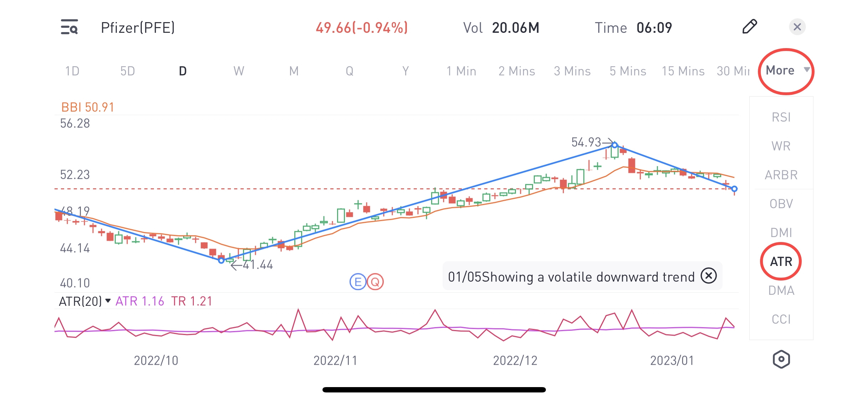868x401 pixels.
Task: Tap the blue E earnings marker
Action: (358, 282)
